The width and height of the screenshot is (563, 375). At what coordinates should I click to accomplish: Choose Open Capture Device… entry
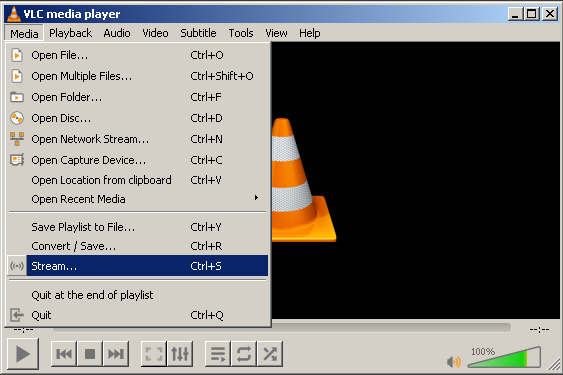pyautogui.click(x=138, y=159)
